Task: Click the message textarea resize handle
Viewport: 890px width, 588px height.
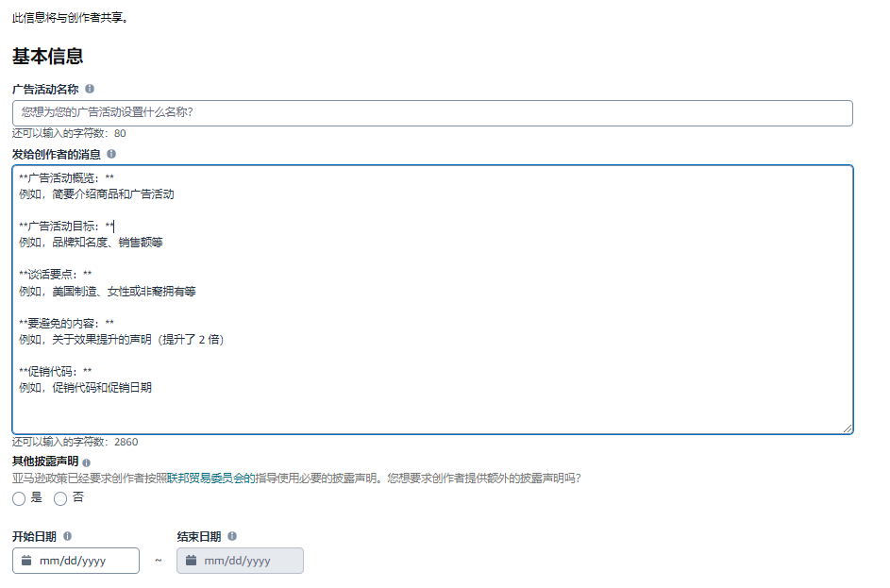Action: [x=848, y=428]
